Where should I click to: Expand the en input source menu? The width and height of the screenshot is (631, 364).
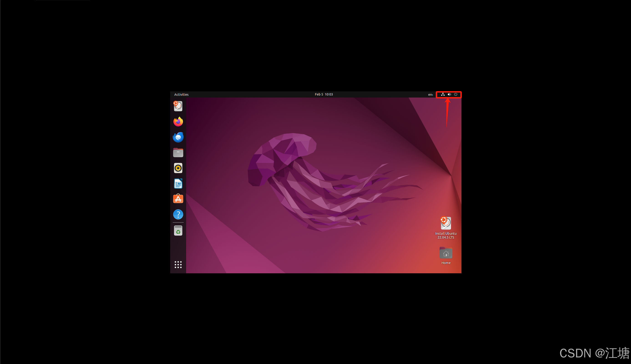(x=430, y=95)
